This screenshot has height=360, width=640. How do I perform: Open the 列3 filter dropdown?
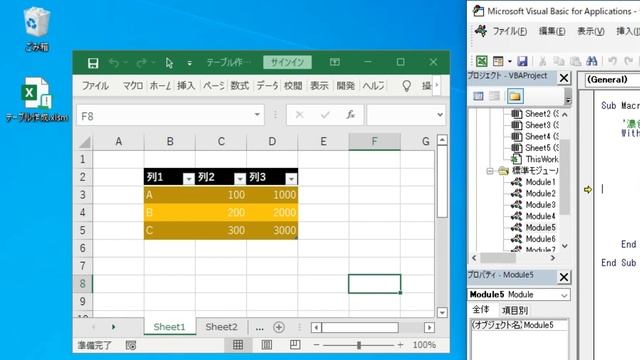(x=291, y=179)
